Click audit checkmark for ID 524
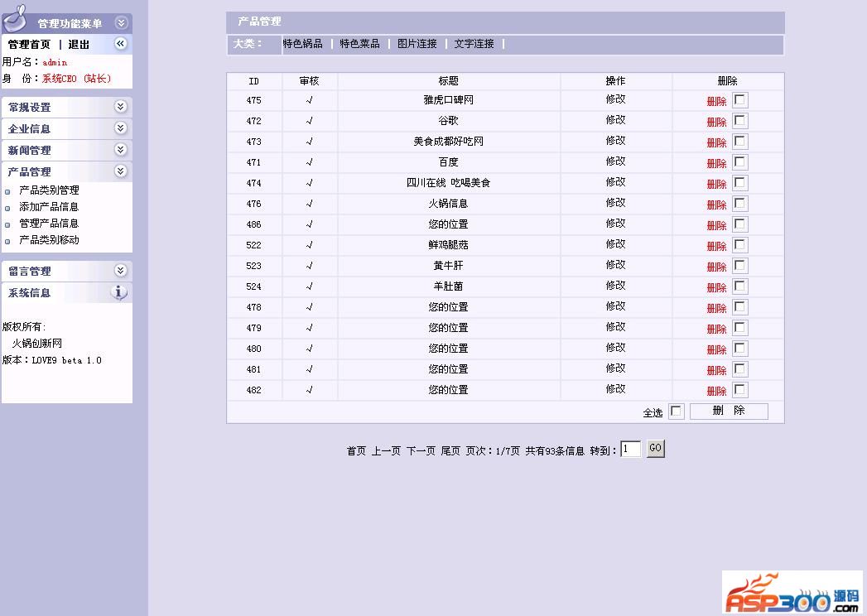This screenshot has height=616, width=867. [x=309, y=286]
